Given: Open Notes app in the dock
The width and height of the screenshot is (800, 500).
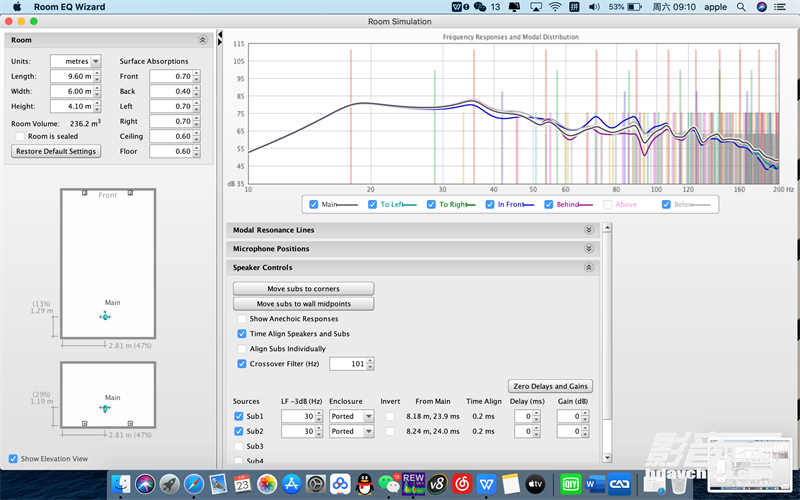Looking at the screenshot, I should pos(511,484).
